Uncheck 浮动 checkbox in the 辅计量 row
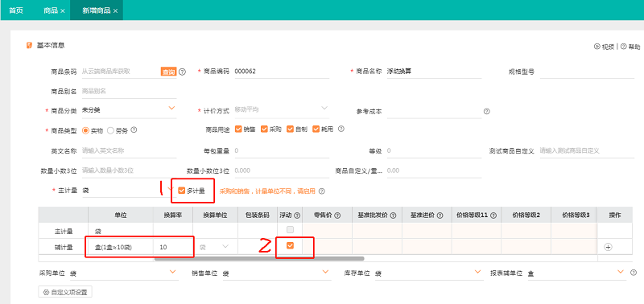The width and height of the screenshot is (644, 304). coord(290,245)
